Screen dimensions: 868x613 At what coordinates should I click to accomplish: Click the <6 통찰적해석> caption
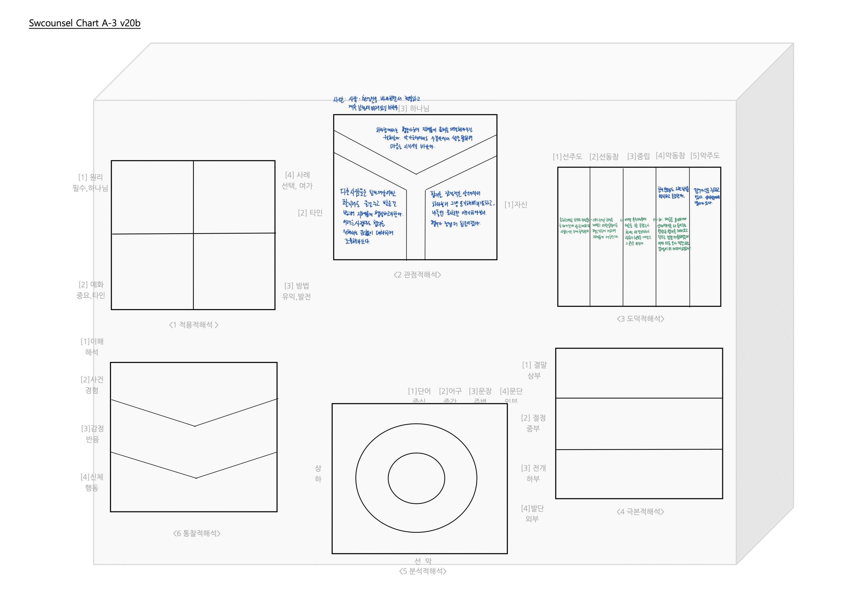196,533
